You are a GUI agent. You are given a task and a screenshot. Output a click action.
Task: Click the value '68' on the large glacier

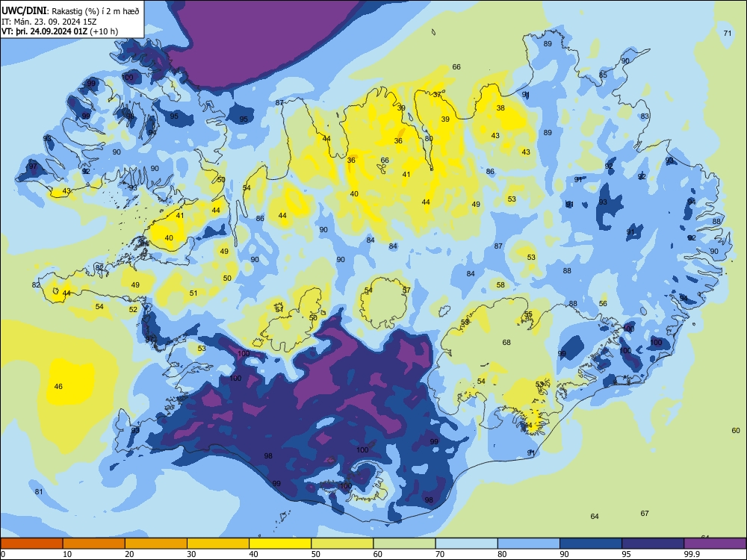pyautogui.click(x=506, y=343)
